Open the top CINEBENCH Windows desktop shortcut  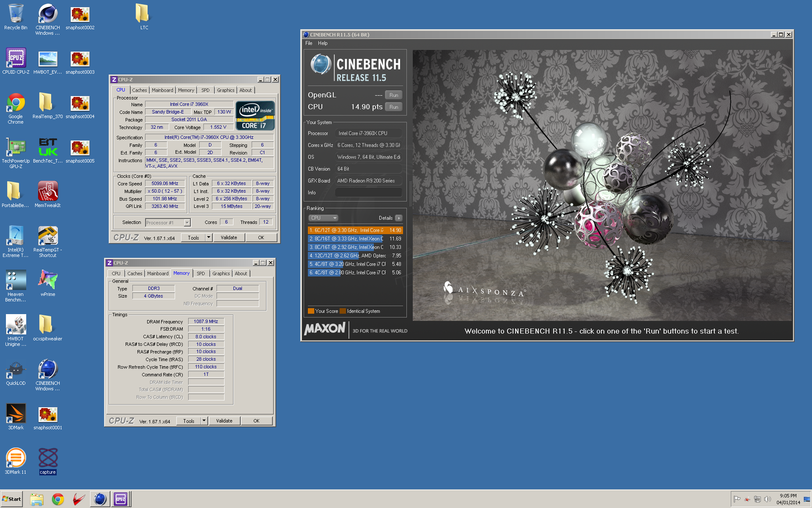pos(48,19)
